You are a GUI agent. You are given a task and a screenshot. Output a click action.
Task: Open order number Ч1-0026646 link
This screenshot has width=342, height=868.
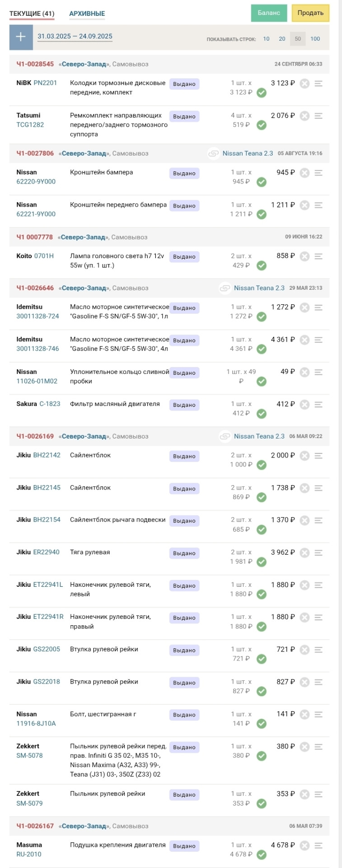pos(35,288)
